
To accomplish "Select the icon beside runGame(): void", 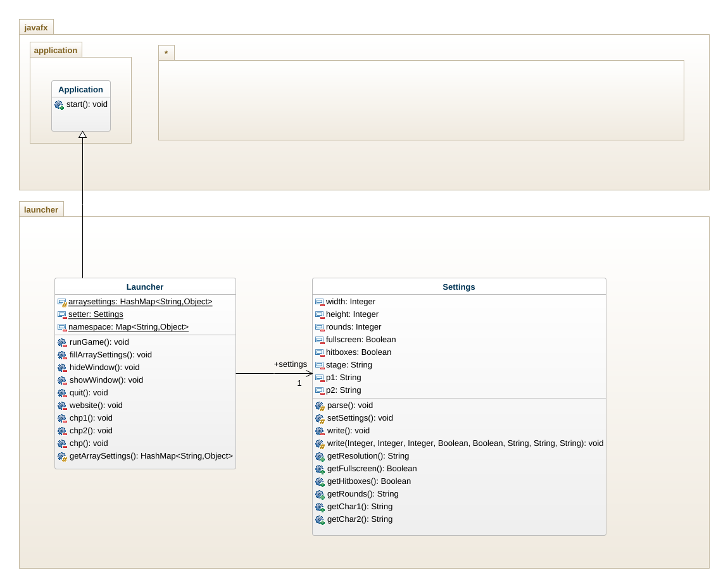I will [62, 343].
